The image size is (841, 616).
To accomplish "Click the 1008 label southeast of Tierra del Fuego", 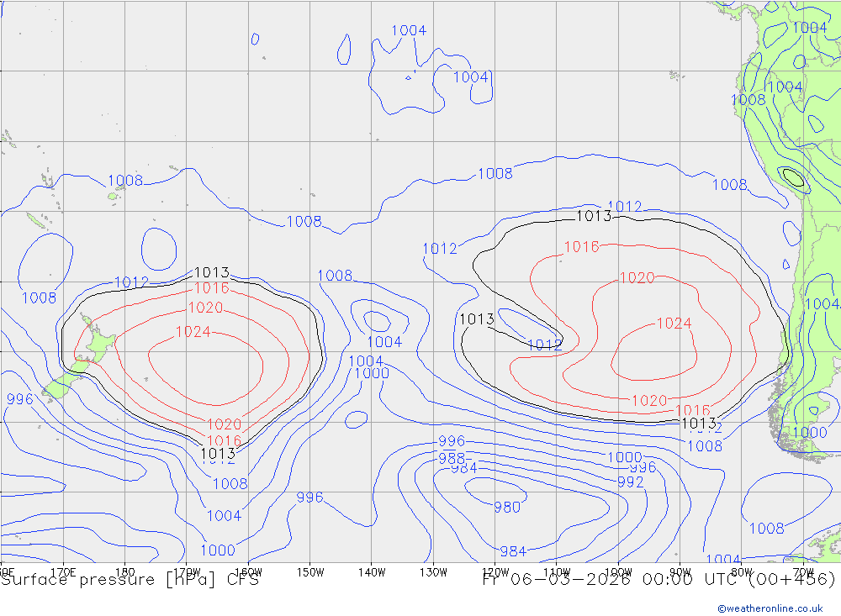I will 767,528.
